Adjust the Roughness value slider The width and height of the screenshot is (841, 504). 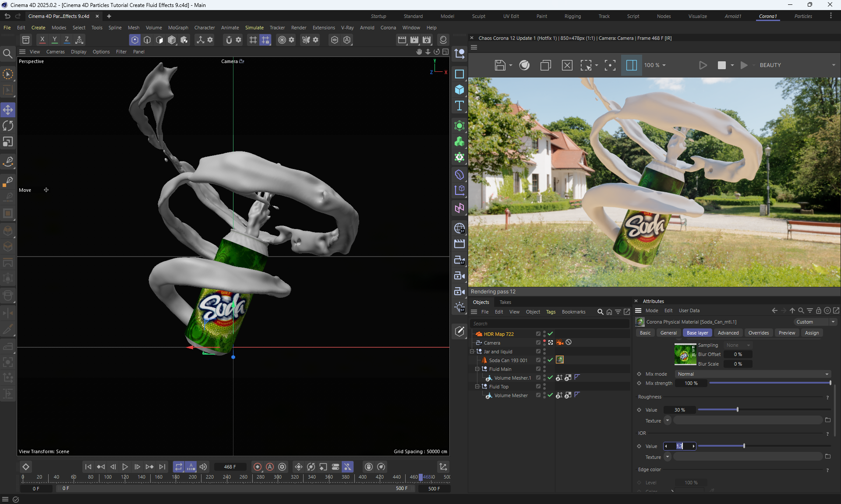[x=738, y=410]
